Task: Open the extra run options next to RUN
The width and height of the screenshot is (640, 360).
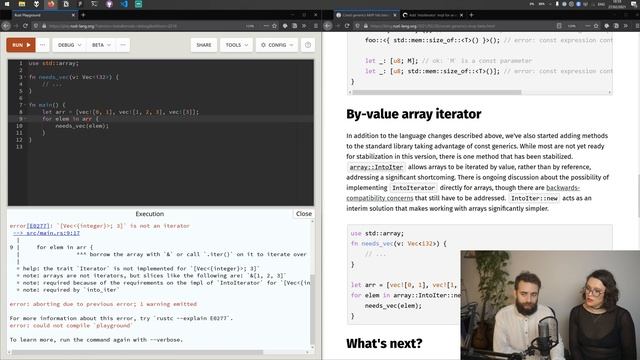Action: pos(42,45)
